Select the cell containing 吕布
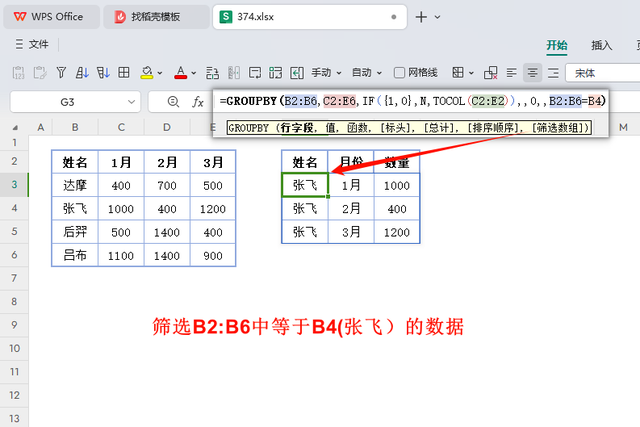 [75, 255]
